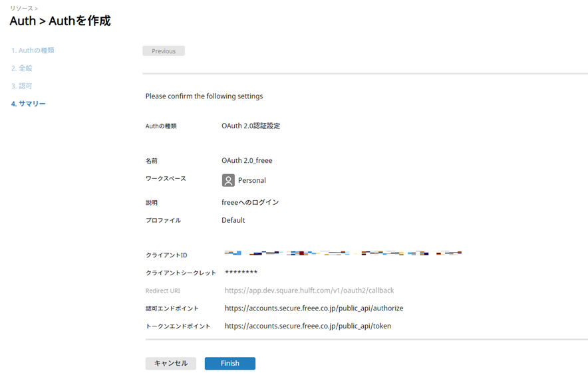
Task: Click the 認可エンドポイント authorize URL
Action: [x=314, y=309]
